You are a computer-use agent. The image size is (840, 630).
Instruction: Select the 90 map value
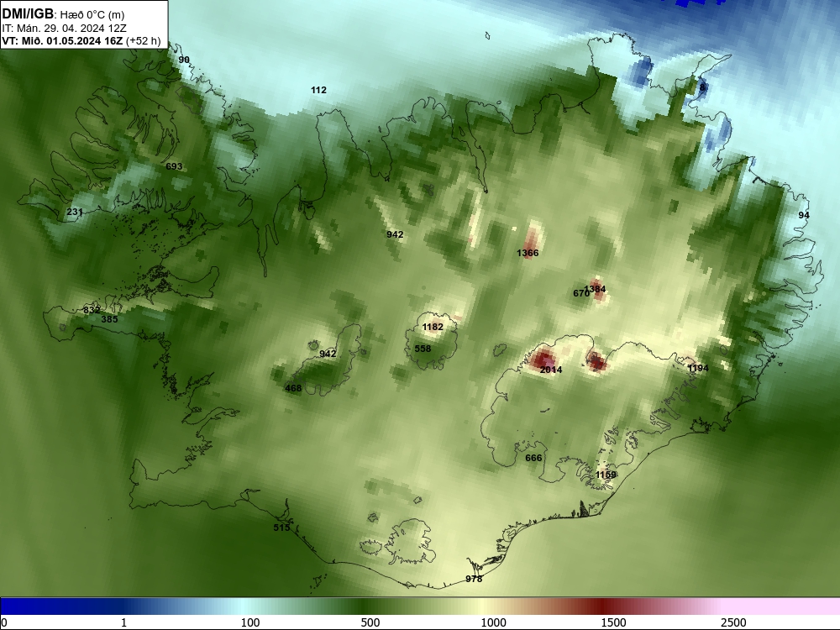[x=184, y=60]
